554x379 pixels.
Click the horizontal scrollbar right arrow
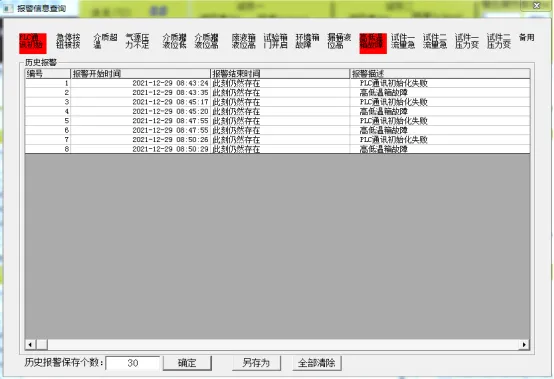tap(524, 344)
